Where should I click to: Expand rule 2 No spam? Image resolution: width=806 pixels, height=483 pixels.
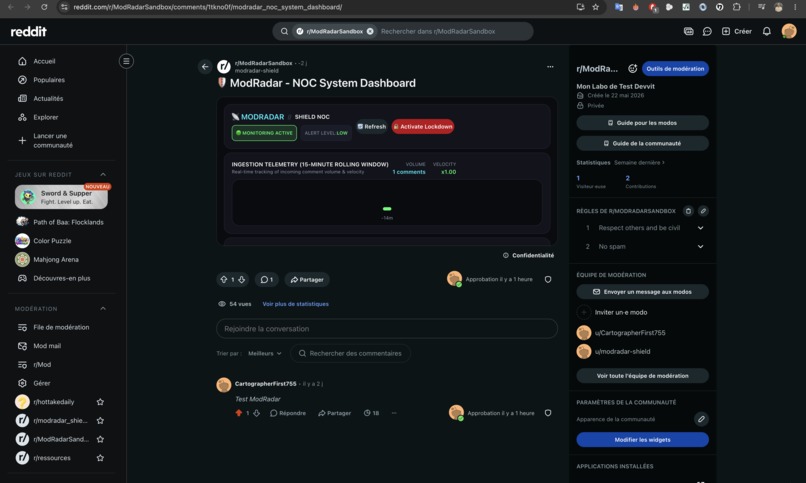pyautogui.click(x=700, y=247)
